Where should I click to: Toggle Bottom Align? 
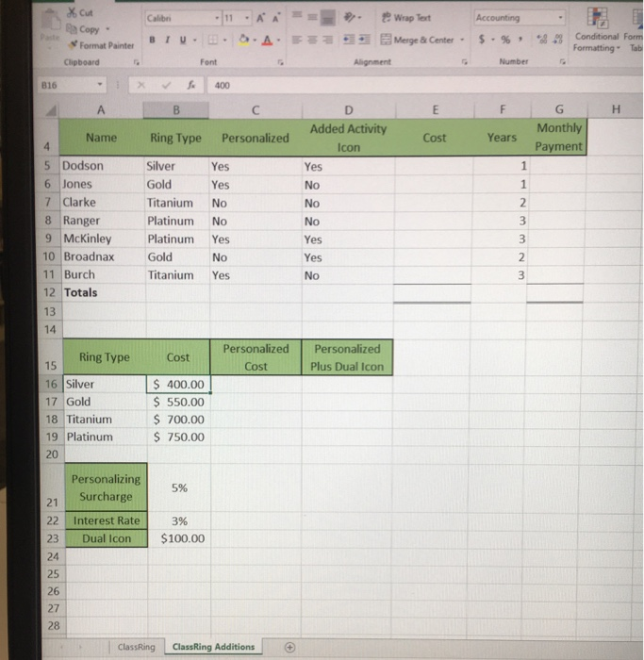click(327, 17)
